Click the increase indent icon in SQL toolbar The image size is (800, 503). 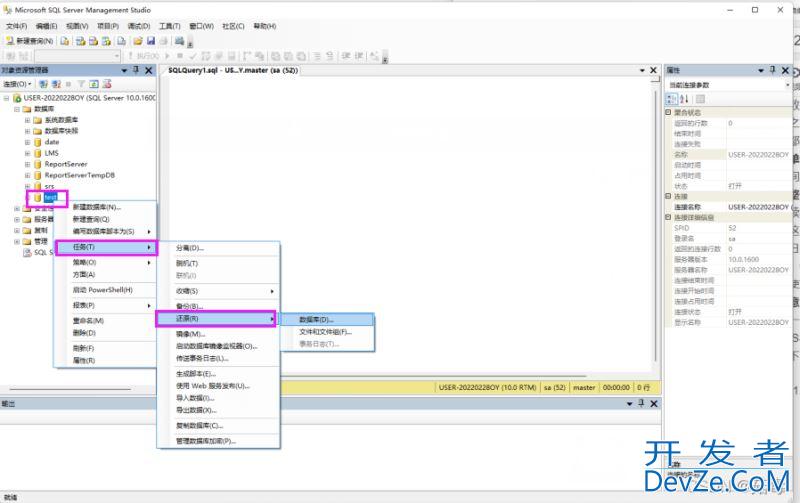pos(359,56)
